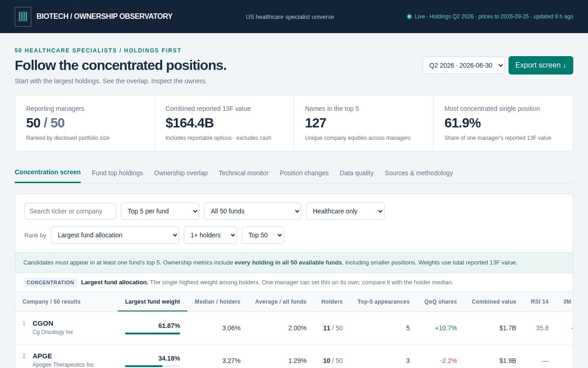Click the -2.2% QoQ shares value
Image resolution: width=588 pixels, height=368 pixels.
pos(449,361)
